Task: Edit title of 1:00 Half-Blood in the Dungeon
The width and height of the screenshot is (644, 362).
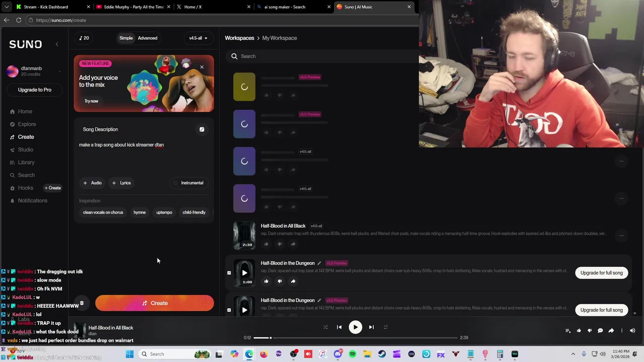Action: pyautogui.click(x=319, y=263)
